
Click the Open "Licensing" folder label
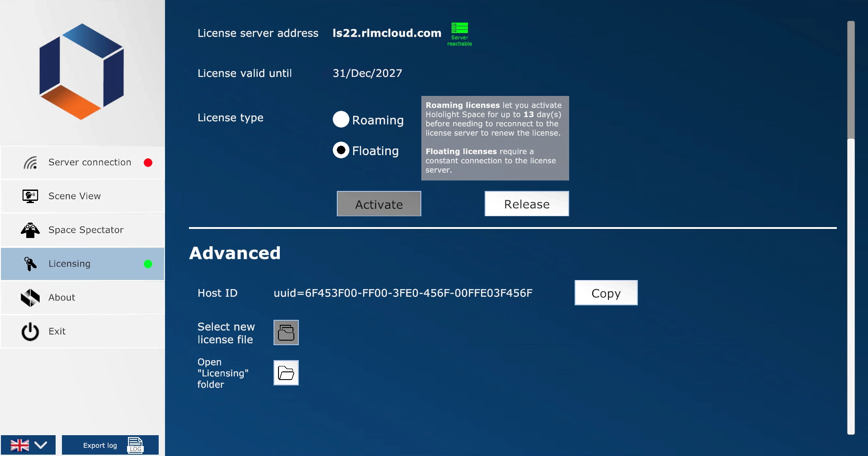pos(223,373)
